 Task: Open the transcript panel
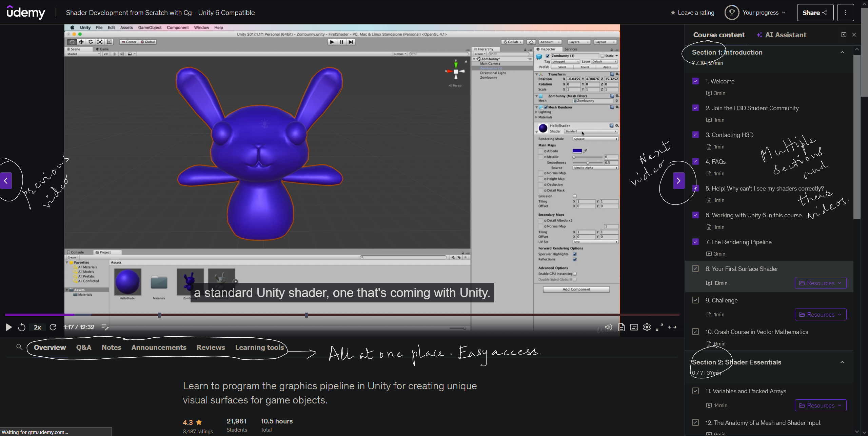point(621,327)
